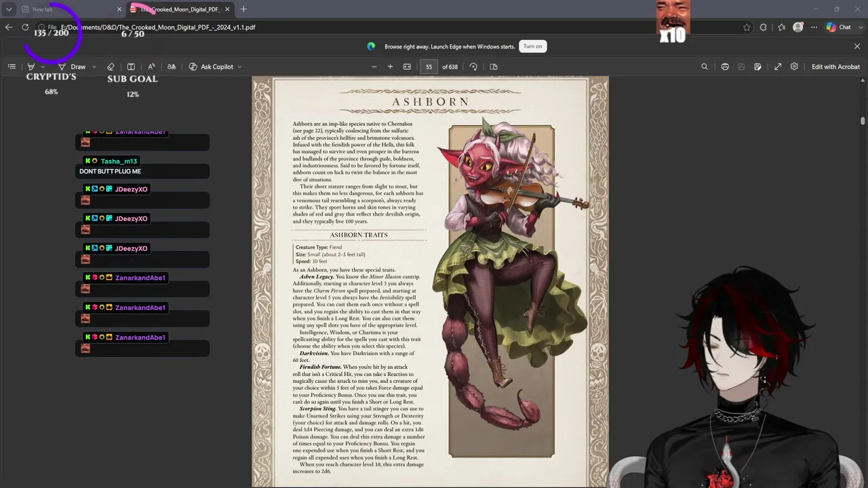Open a new browser tab with plus
This screenshot has height=488, width=868.
tap(243, 9)
